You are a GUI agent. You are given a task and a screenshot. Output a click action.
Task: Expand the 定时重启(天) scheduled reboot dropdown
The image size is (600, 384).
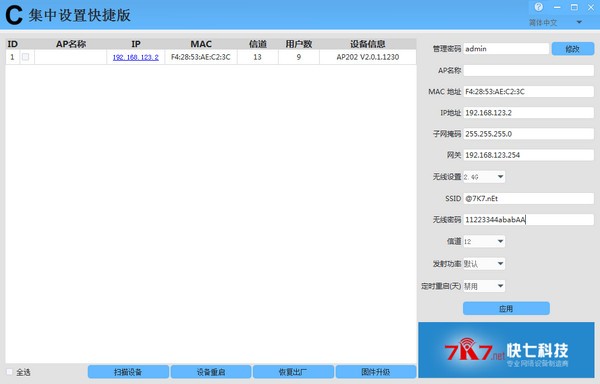(484, 286)
